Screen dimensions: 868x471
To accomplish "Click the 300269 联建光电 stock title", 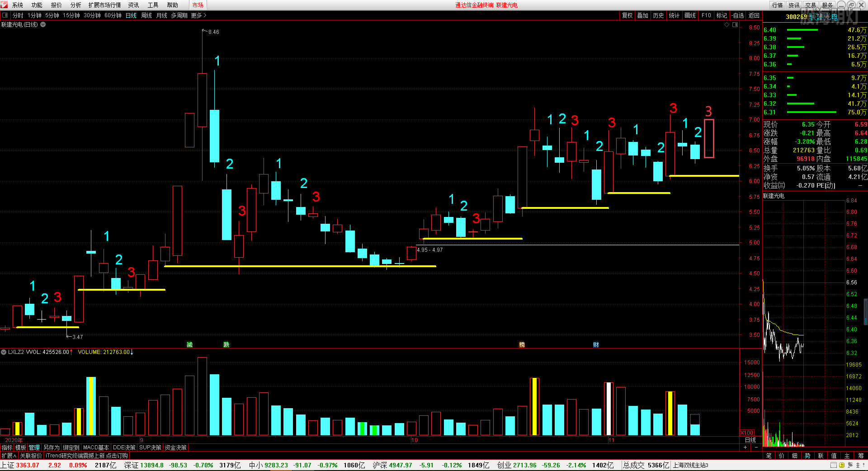I will (811, 17).
